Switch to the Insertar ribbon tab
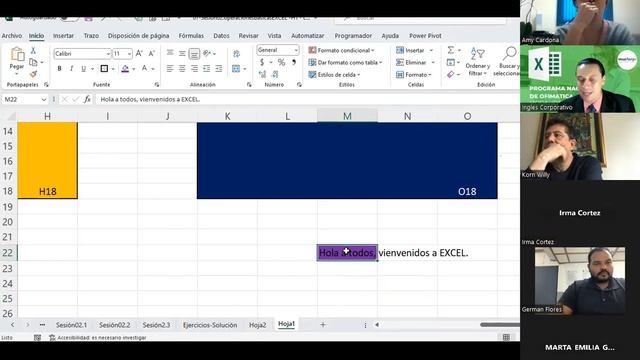 [64, 36]
